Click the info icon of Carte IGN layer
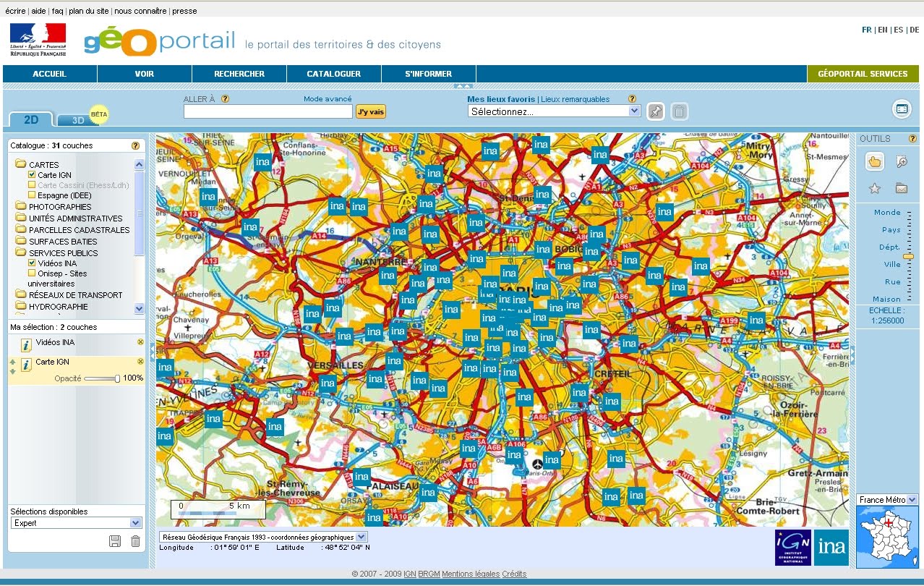The width and height of the screenshot is (924, 586). coord(26,365)
